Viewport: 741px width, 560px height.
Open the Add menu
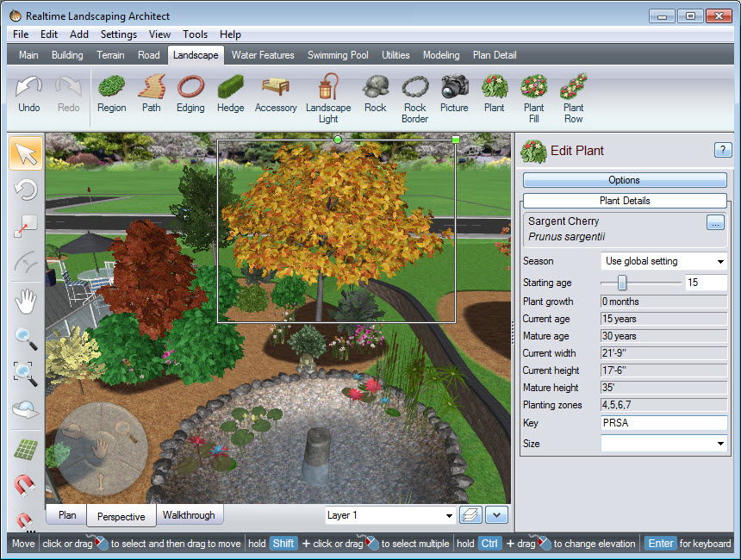79,34
